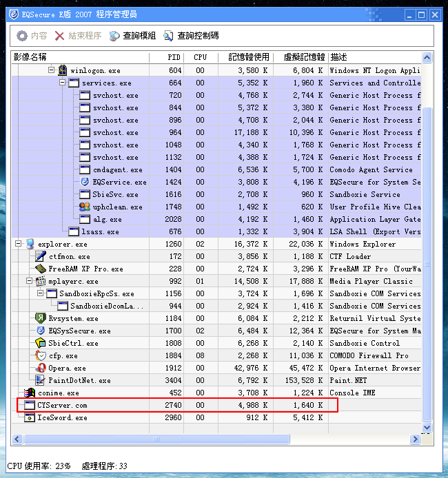
Task: Click the winlogon.exe process icon
Action: click(63, 70)
